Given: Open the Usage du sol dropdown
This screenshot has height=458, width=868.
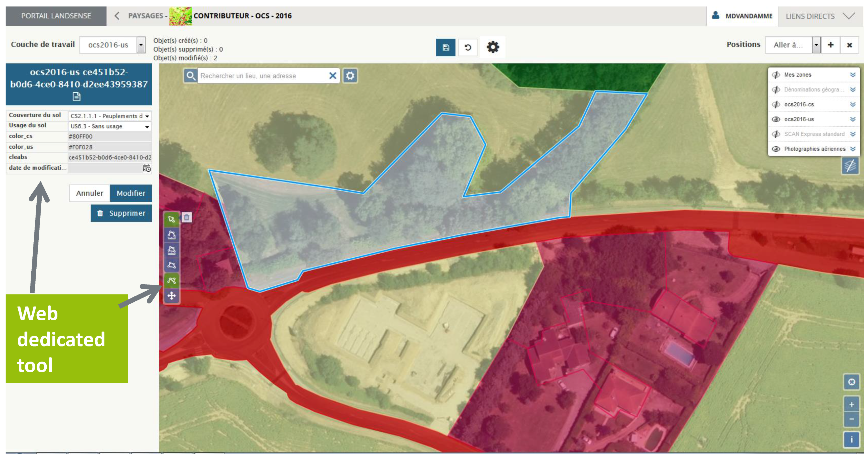Looking at the screenshot, I should click(147, 127).
